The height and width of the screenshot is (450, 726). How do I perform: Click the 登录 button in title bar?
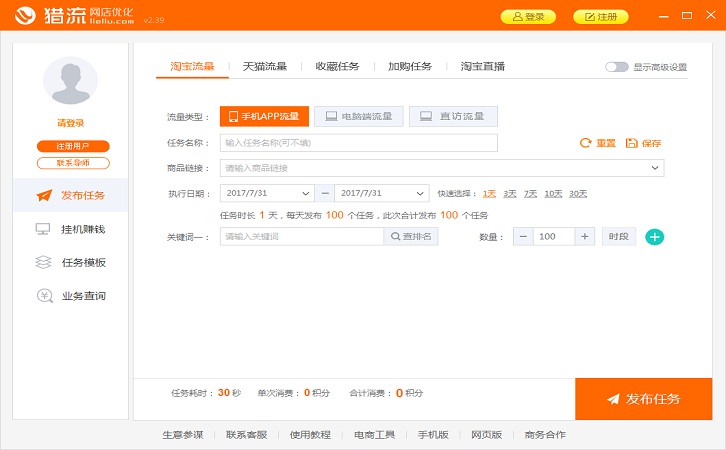pos(527,17)
